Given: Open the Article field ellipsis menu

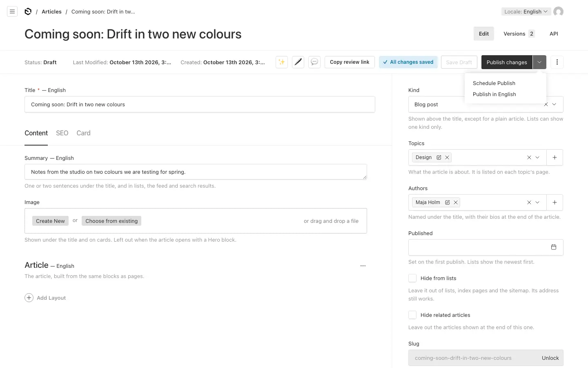Looking at the screenshot, I should point(363,266).
